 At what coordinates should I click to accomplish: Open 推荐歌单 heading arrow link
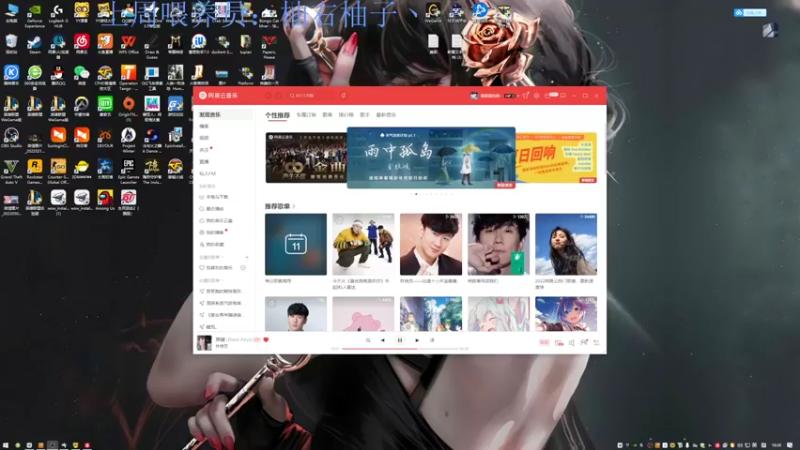pos(280,206)
